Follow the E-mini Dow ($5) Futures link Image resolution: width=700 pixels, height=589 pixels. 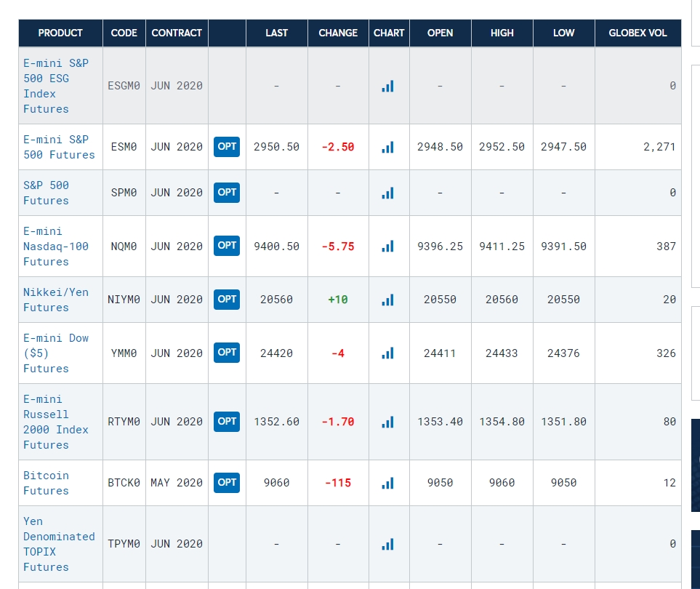[56, 353]
